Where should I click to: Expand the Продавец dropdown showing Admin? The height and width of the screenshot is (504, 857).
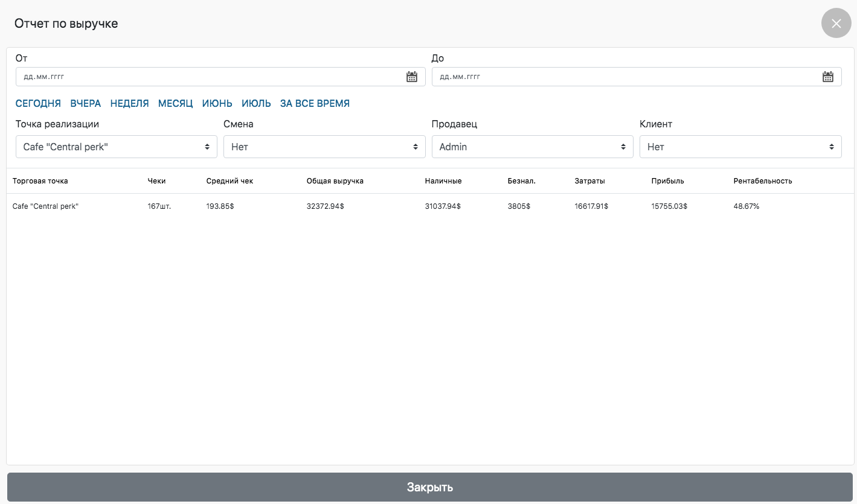532,147
